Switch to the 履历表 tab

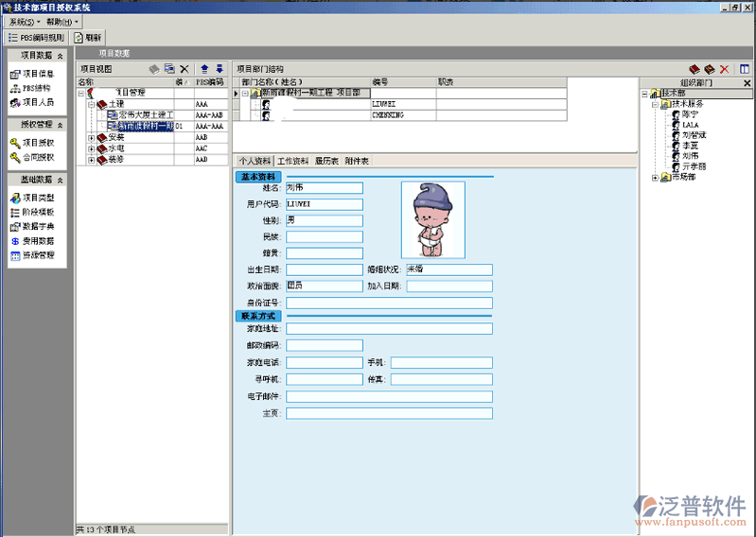pyautogui.click(x=326, y=161)
